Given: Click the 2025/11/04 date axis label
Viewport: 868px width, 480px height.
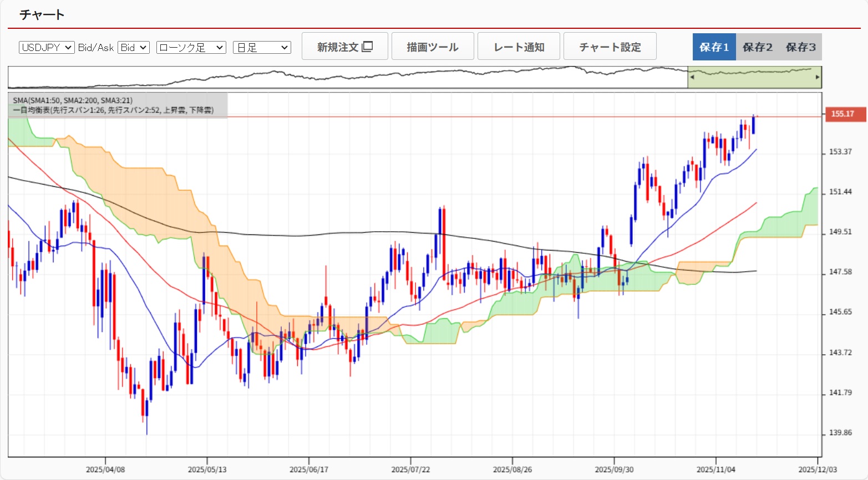Looking at the screenshot, I should [715, 469].
